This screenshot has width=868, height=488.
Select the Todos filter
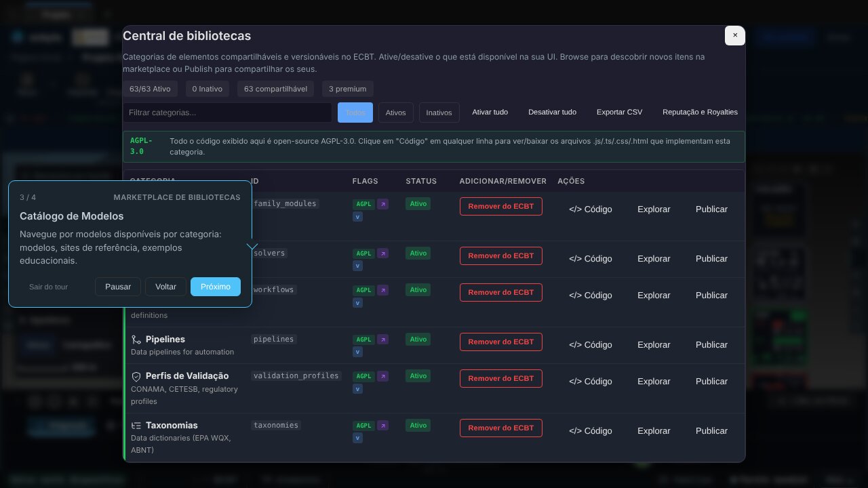coord(355,113)
